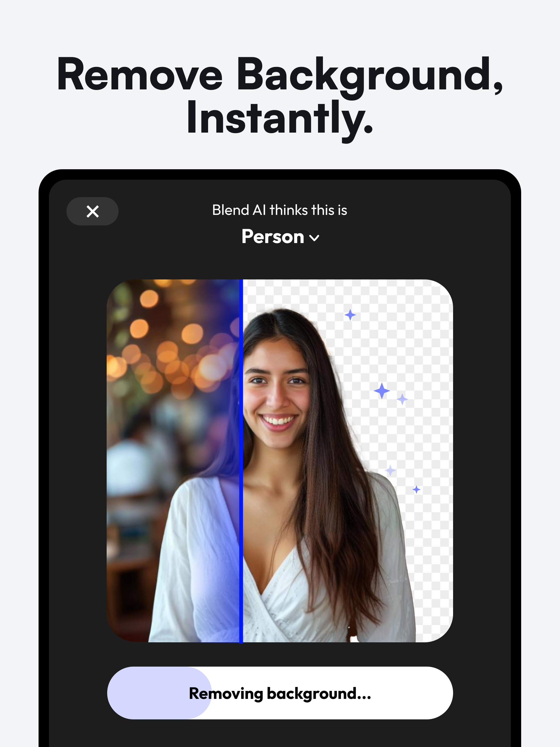
Task: Click the pale sparkle above the right shoulder
Action: [x=390, y=470]
